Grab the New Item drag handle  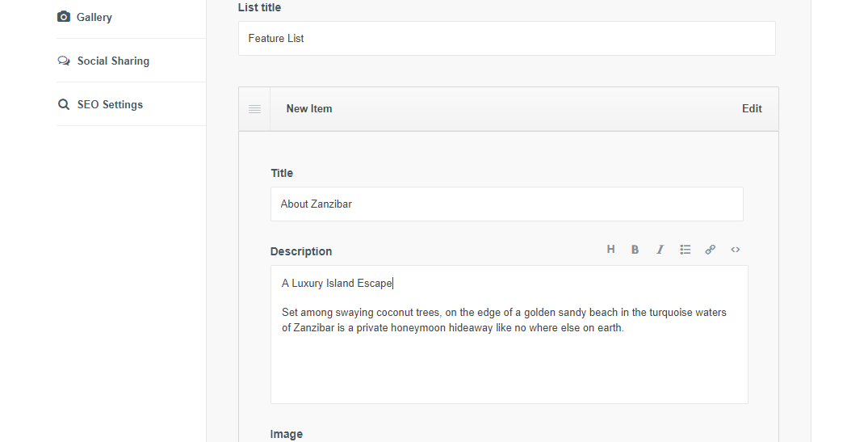(254, 109)
